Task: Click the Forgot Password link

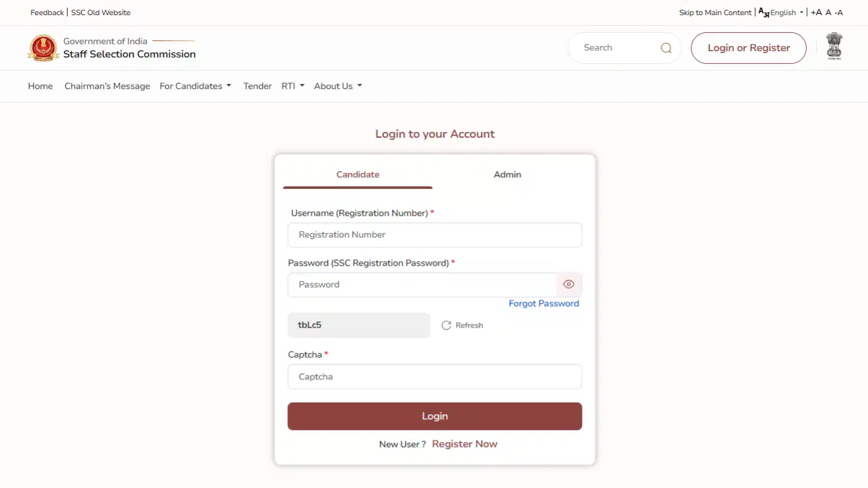Action: (543, 304)
